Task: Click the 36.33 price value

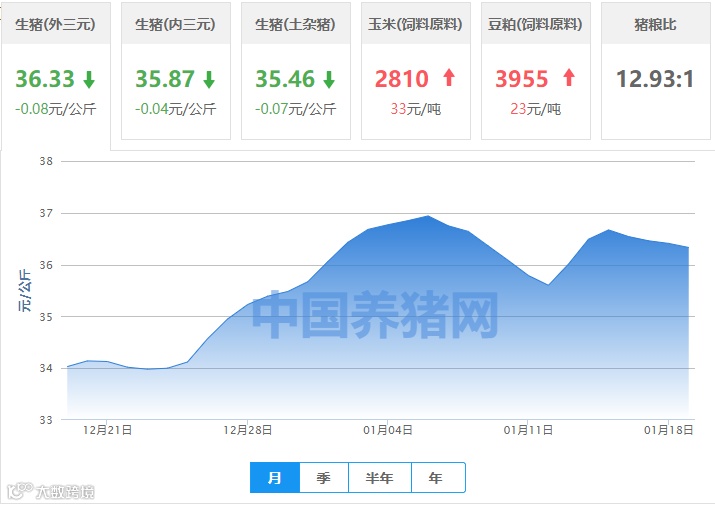Action: (45, 79)
